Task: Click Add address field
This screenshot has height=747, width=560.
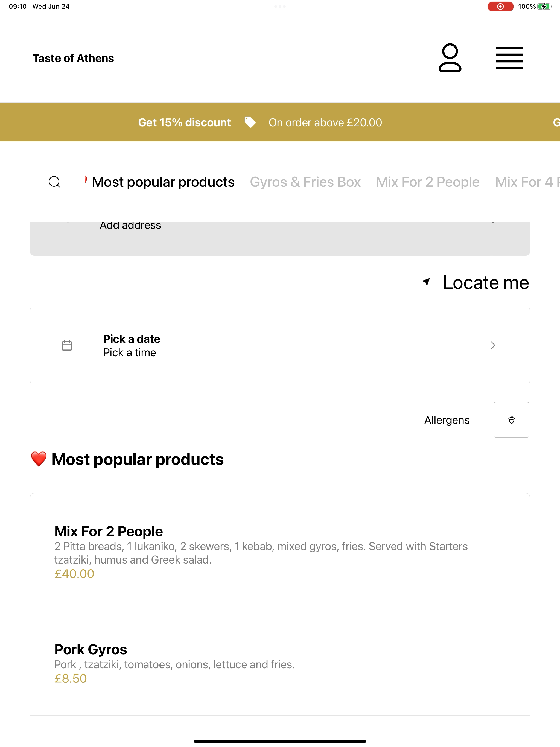Action: [x=280, y=238]
